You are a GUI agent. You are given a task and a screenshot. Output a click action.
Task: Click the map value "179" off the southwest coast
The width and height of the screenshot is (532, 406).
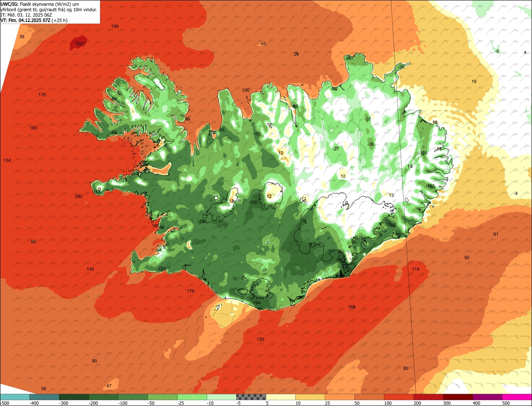click(x=190, y=291)
